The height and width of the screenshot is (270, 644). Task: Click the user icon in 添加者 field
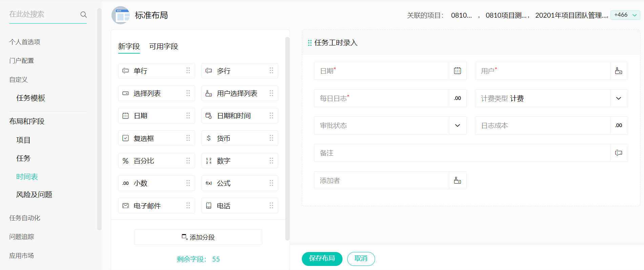(457, 180)
